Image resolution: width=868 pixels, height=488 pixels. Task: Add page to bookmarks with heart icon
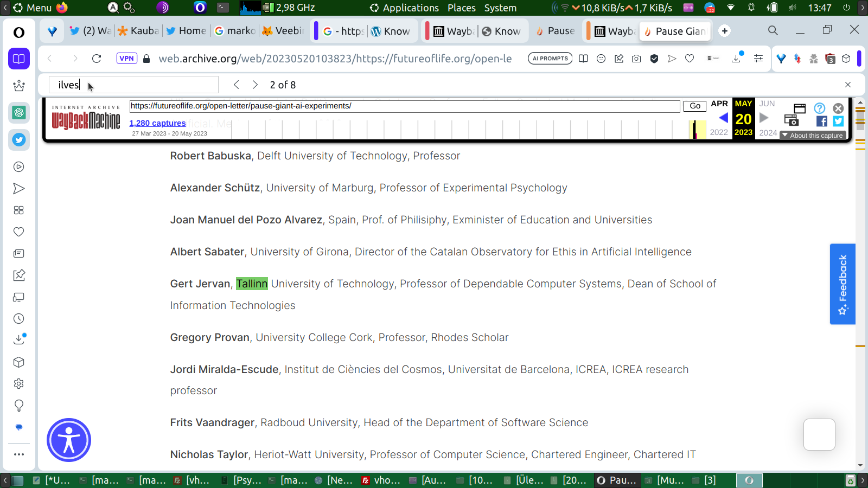click(x=690, y=59)
